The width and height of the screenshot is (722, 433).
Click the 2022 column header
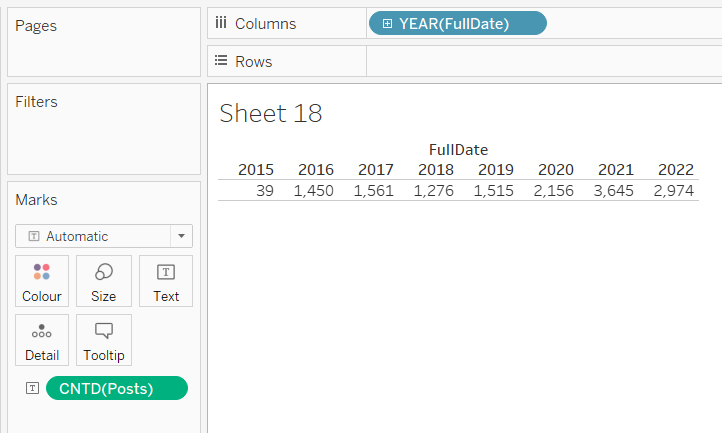675,170
